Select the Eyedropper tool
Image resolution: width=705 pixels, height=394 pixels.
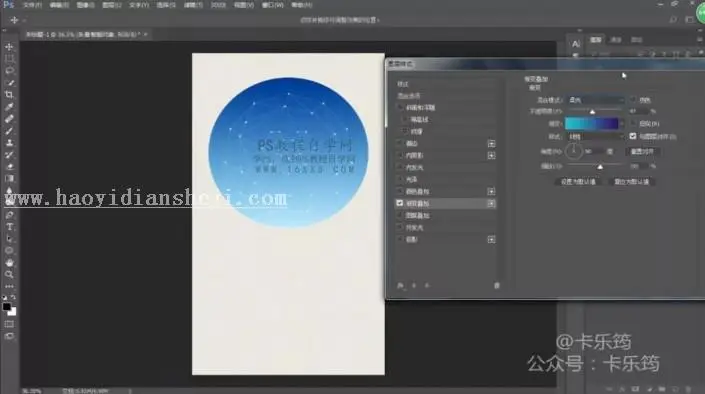[x=9, y=107]
